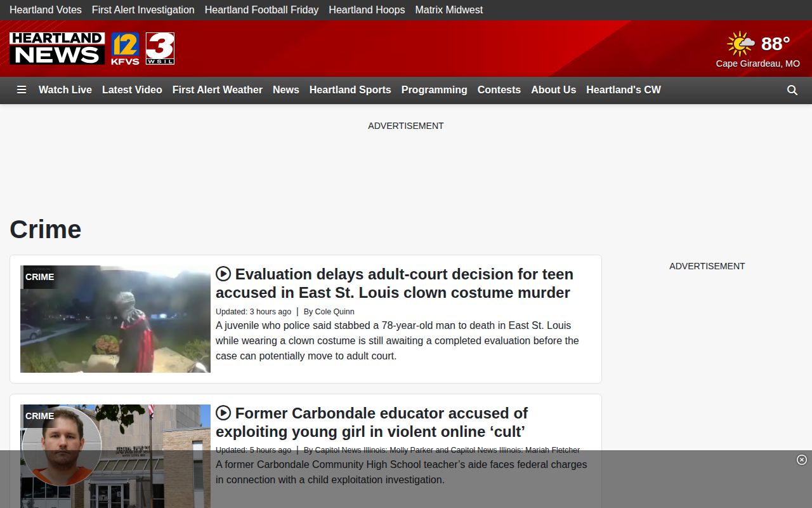Click the juvenile stabbing summary text
Viewport: 812px width, 508px height.
(397, 340)
